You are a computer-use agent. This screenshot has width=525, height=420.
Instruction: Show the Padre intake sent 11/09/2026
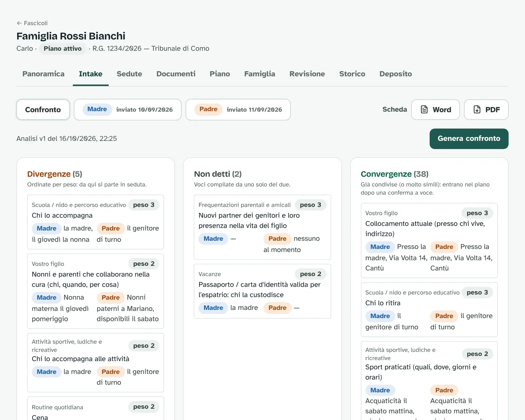point(238,110)
